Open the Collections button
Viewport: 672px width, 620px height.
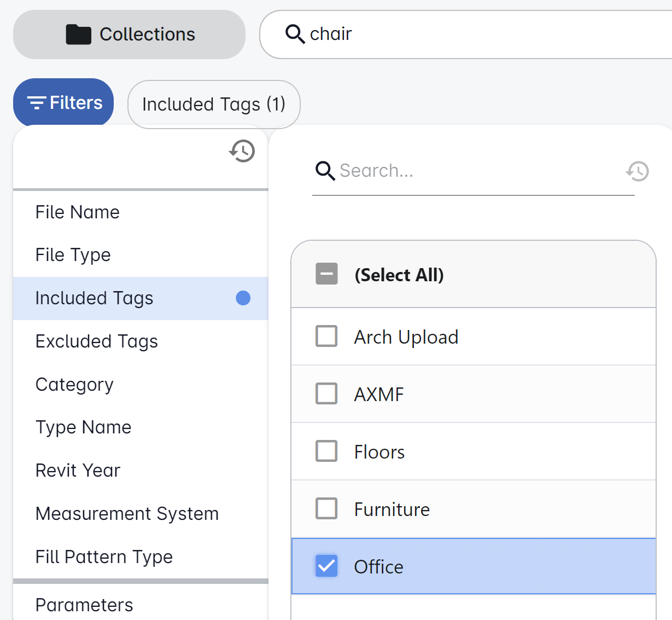click(x=129, y=34)
